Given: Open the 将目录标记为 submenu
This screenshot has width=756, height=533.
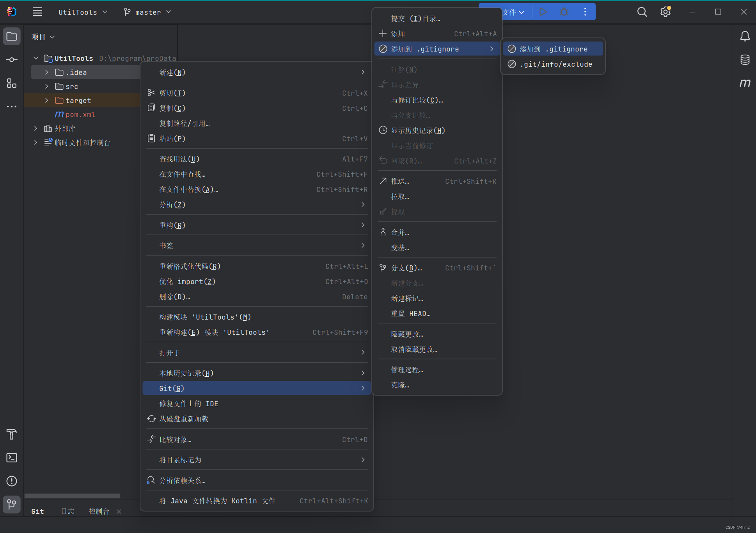Looking at the screenshot, I should (257, 460).
